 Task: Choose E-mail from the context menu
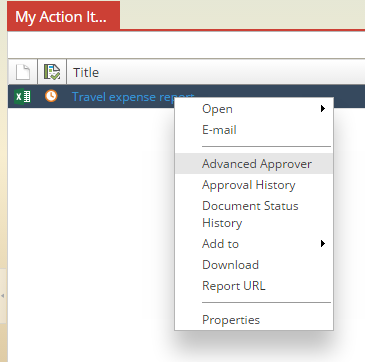coord(254,130)
